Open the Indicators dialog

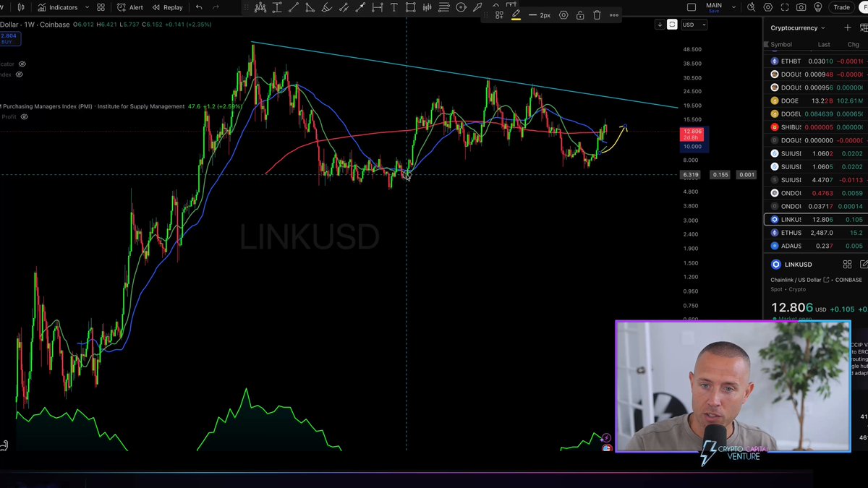pos(57,7)
